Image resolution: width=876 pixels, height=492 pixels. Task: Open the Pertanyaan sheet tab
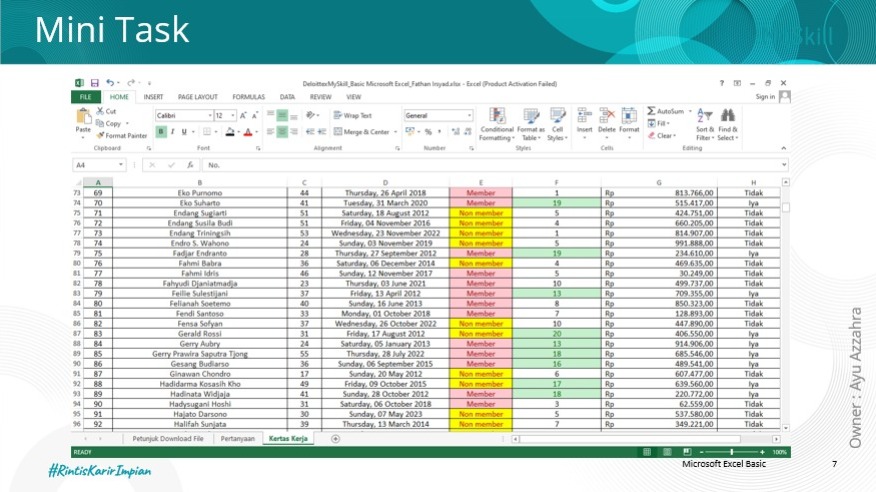[237, 439]
